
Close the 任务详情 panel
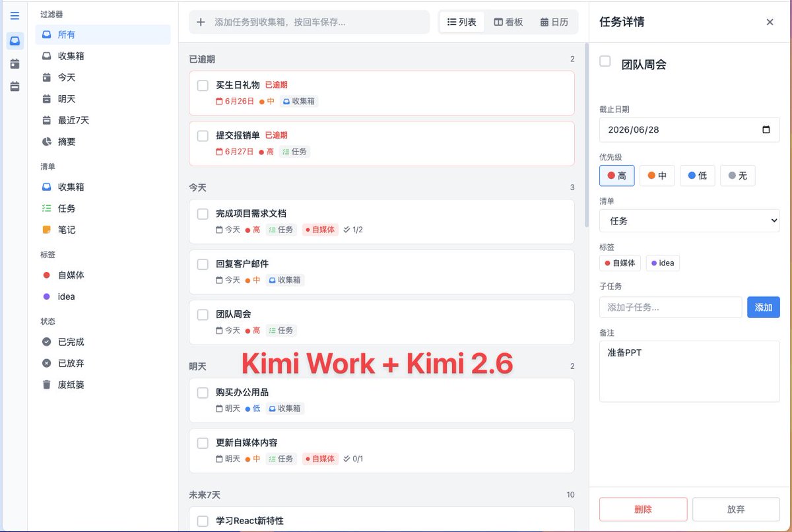click(x=770, y=22)
